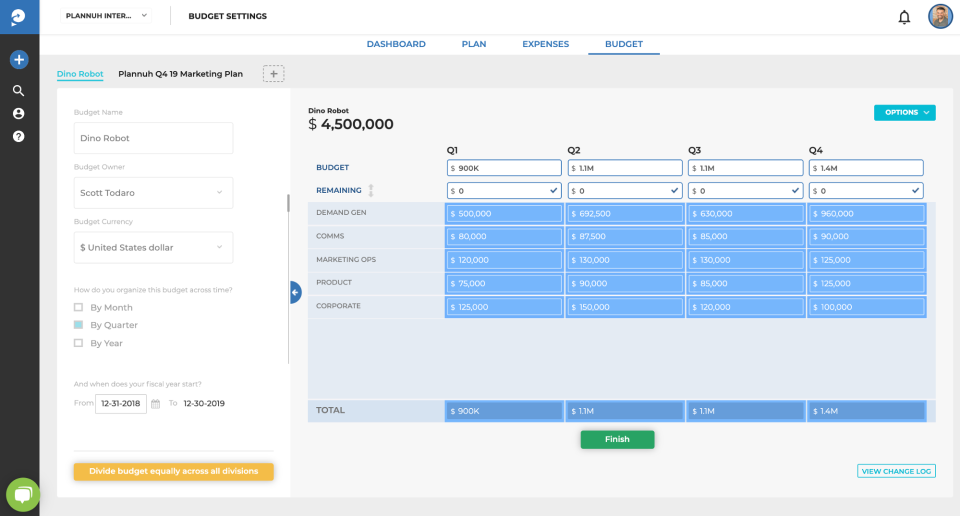Click the Q1 remaining checkmark
The width and height of the screenshot is (960, 516).
pyautogui.click(x=553, y=190)
